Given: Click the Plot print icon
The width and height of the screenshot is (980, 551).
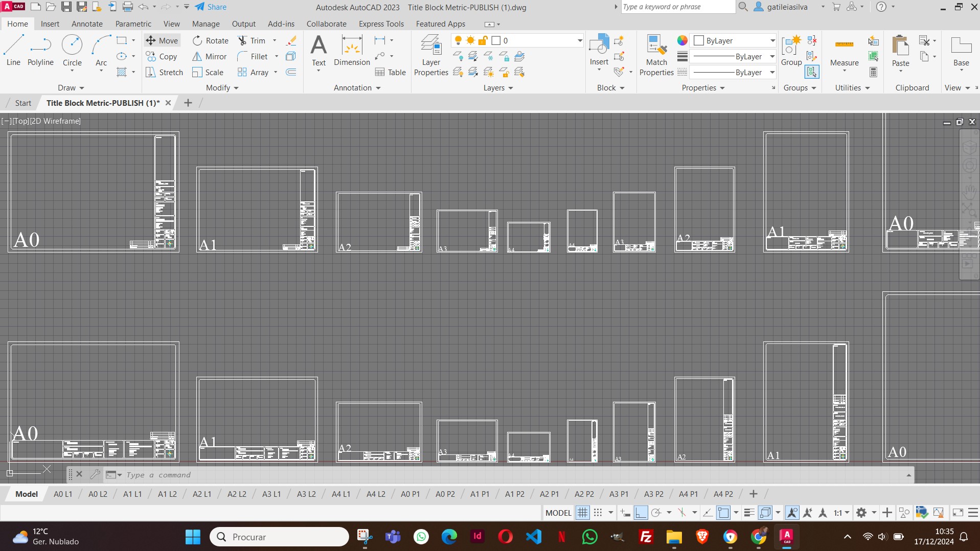Looking at the screenshot, I should [x=128, y=7].
